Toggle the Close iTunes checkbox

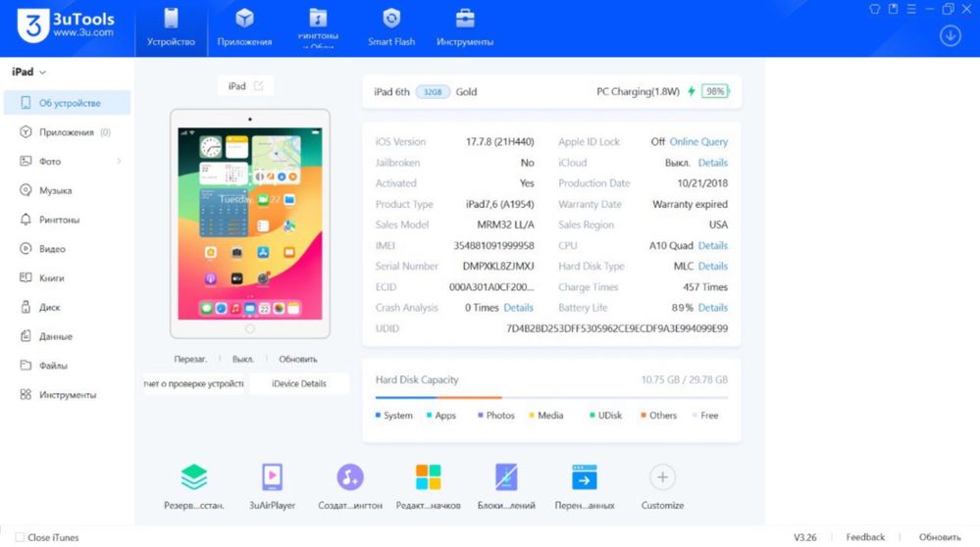click(20, 537)
